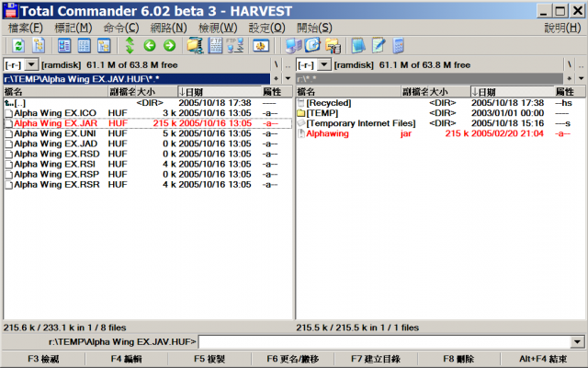
Task: Click left panel parent directory .. button
Action: click(x=288, y=65)
